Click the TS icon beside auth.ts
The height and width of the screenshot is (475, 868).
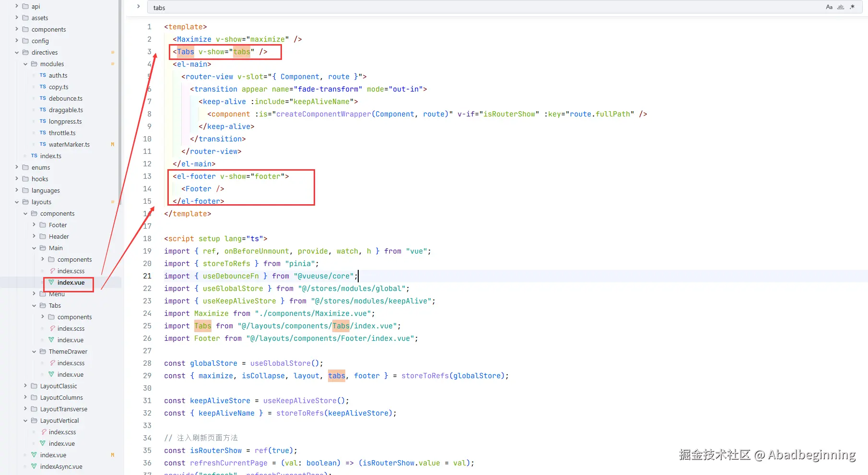(x=43, y=75)
